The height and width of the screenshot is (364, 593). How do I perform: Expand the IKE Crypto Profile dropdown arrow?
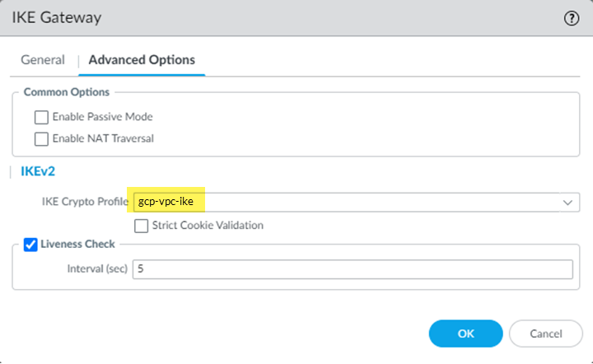(567, 202)
